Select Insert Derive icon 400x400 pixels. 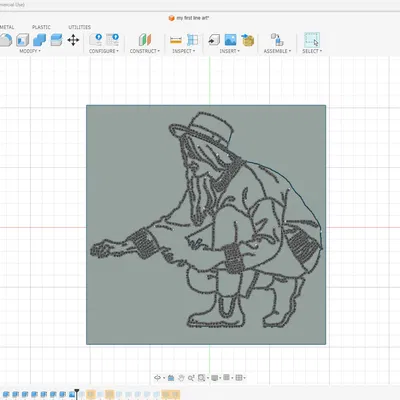(x=214, y=40)
